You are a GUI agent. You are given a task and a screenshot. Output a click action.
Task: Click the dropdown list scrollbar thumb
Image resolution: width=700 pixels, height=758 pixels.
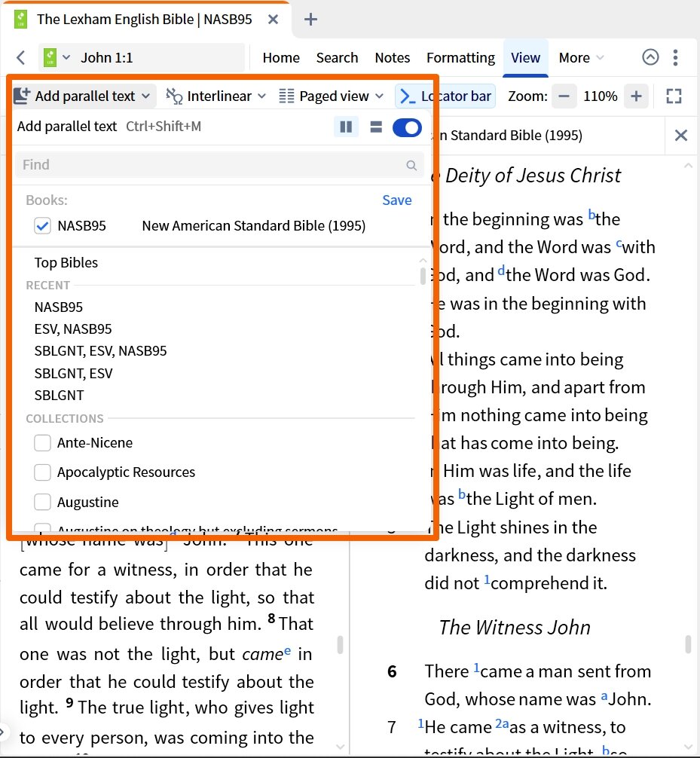point(423,276)
